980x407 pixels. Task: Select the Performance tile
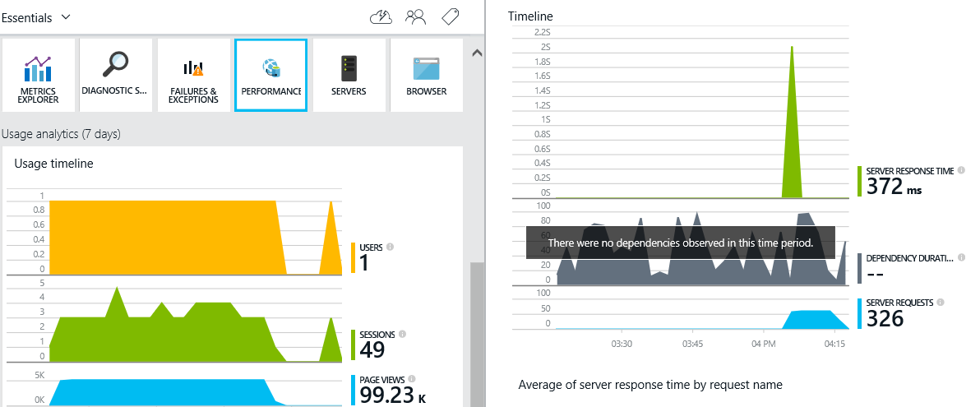click(270, 76)
